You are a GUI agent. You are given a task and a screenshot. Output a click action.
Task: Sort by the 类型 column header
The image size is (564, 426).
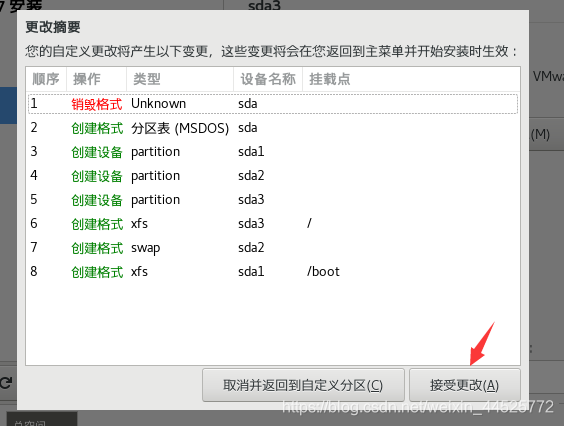click(x=180, y=79)
